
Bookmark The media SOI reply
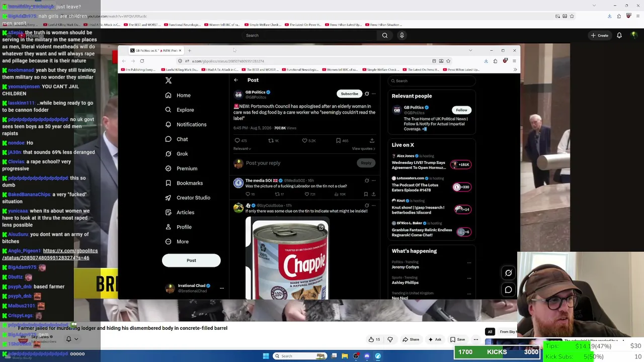(x=366, y=194)
